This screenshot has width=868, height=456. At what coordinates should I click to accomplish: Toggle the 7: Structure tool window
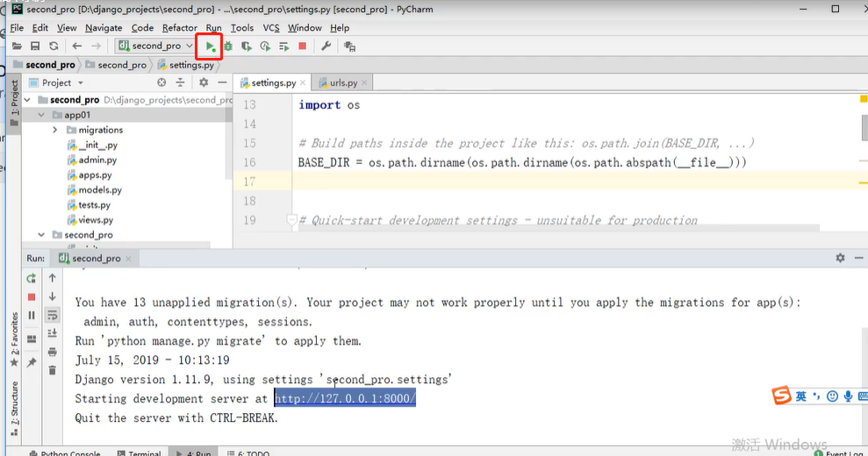pyautogui.click(x=14, y=409)
